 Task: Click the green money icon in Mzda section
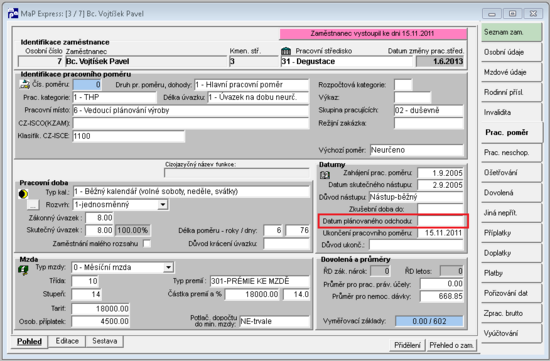click(x=24, y=270)
